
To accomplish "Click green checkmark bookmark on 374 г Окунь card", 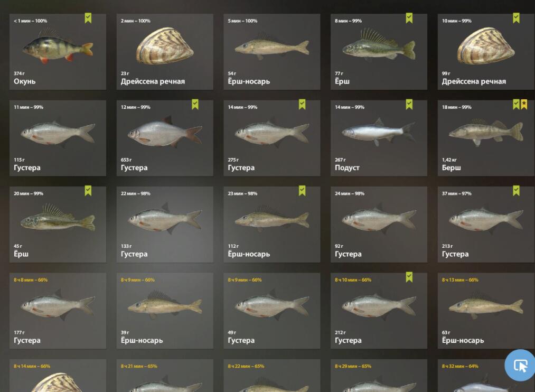I will pyautogui.click(x=88, y=18).
